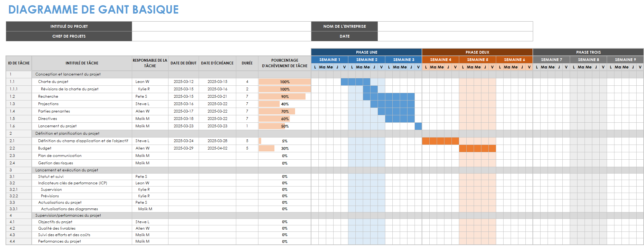Click the 90% progress bar for Recherche

click(x=282, y=96)
